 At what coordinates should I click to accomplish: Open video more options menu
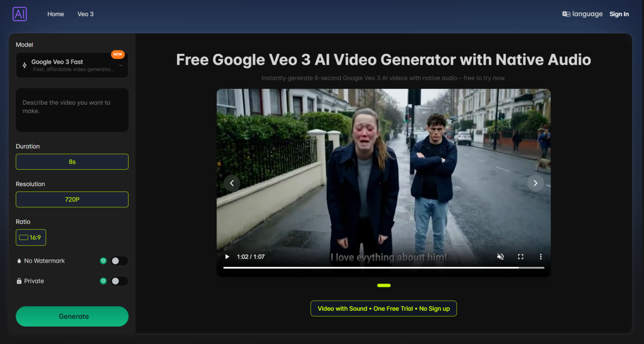click(x=541, y=257)
